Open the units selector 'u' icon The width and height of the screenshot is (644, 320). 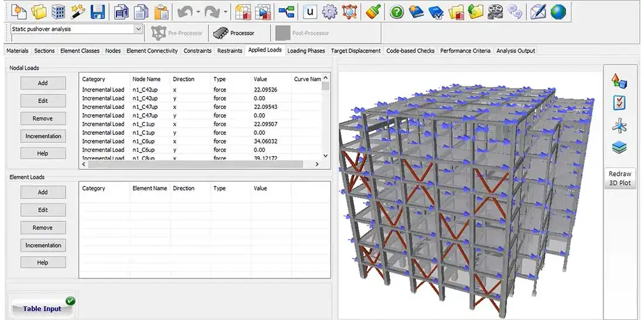(x=310, y=12)
